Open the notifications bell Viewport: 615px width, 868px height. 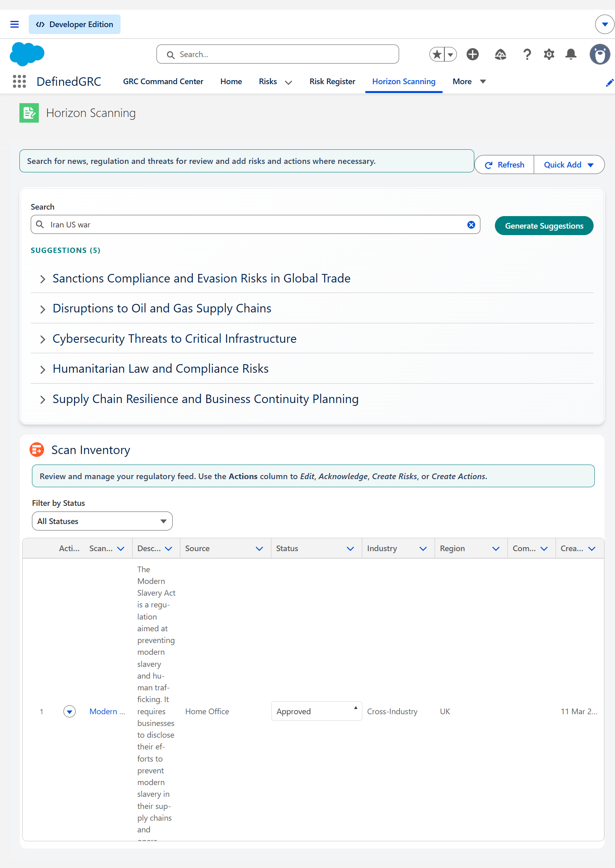571,54
